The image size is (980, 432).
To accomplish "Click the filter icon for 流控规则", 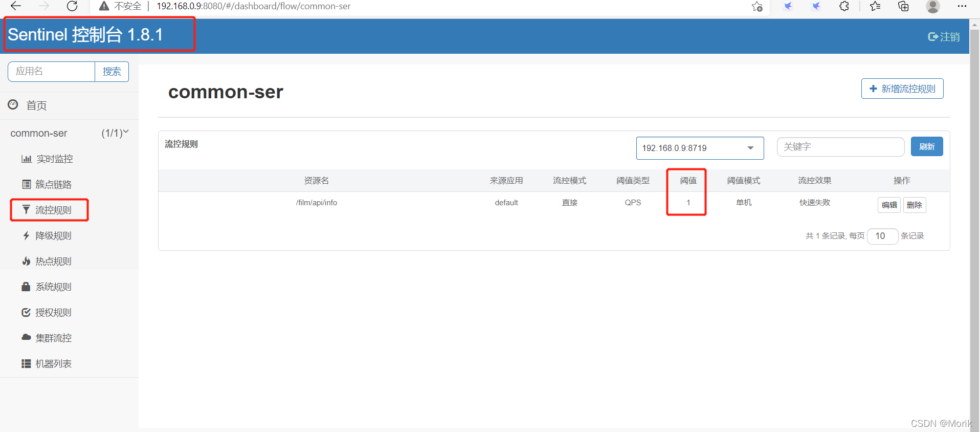I will (26, 209).
